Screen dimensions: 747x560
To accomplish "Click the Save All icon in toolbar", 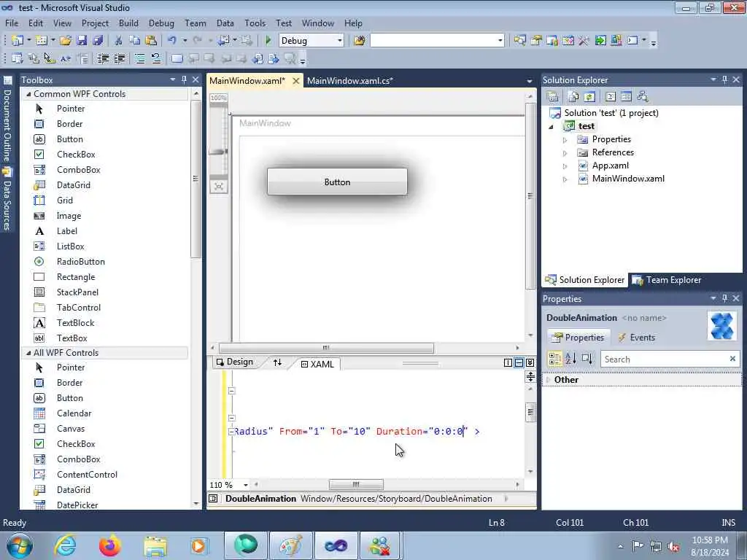I will coord(98,41).
